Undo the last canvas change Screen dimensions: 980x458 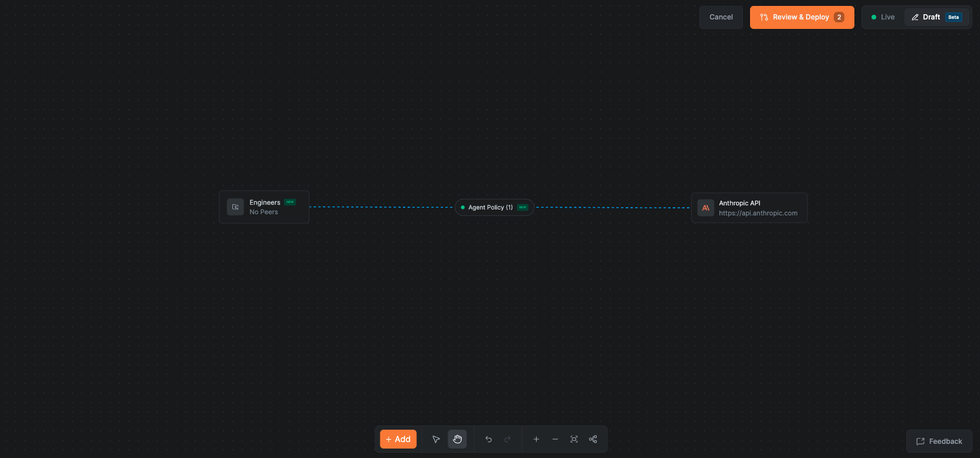tap(488, 439)
